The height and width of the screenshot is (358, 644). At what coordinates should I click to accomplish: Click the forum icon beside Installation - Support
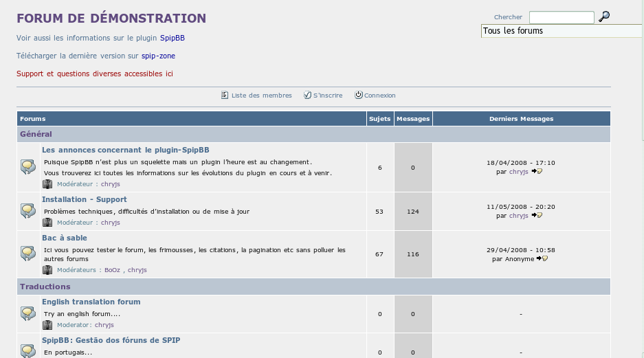[28, 211]
